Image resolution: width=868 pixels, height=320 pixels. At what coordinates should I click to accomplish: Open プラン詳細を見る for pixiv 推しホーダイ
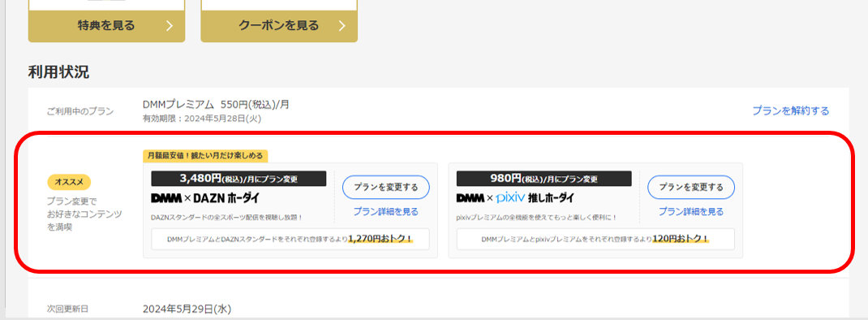[x=691, y=211]
